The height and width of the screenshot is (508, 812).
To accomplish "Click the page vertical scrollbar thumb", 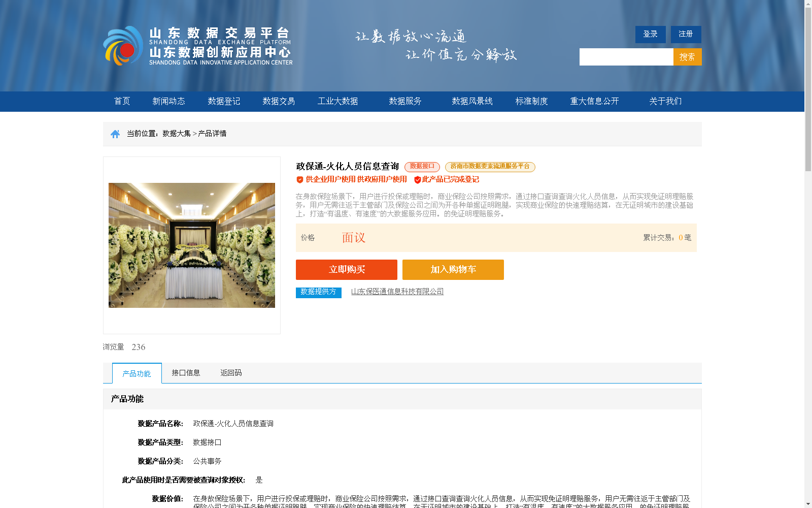I will [x=808, y=89].
